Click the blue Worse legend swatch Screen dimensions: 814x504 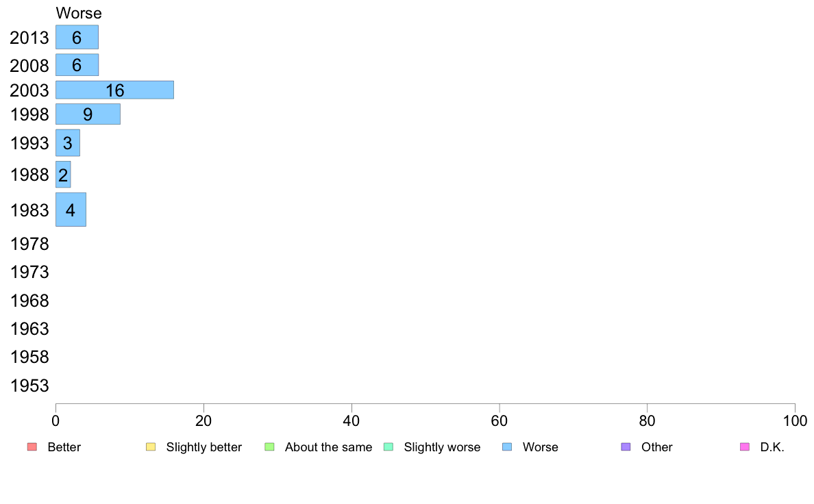click(x=507, y=447)
